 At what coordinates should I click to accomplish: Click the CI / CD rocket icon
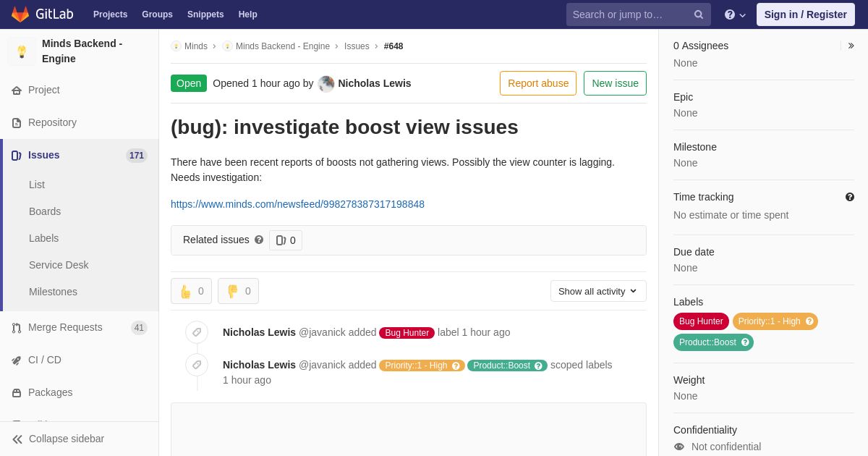(17, 360)
